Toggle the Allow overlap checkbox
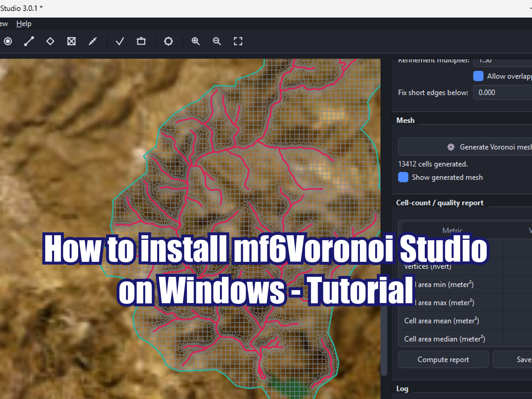Screen dimensions: 532x399 478,76
